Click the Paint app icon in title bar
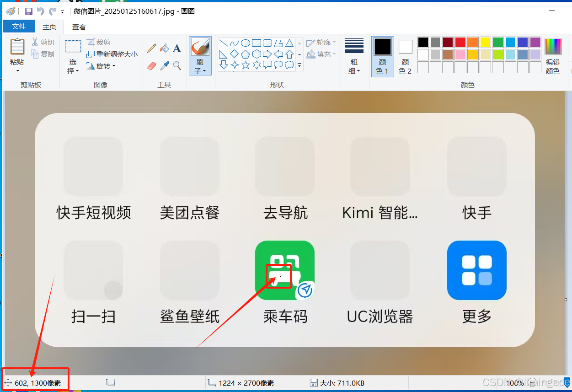The width and height of the screenshot is (572, 392). [11, 11]
